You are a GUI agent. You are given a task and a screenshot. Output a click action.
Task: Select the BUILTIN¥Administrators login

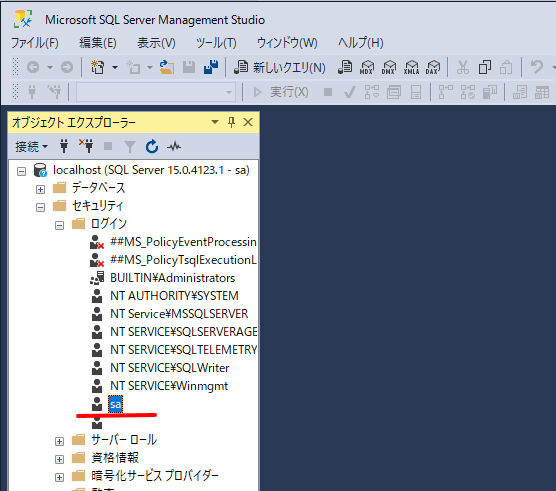pyautogui.click(x=172, y=278)
